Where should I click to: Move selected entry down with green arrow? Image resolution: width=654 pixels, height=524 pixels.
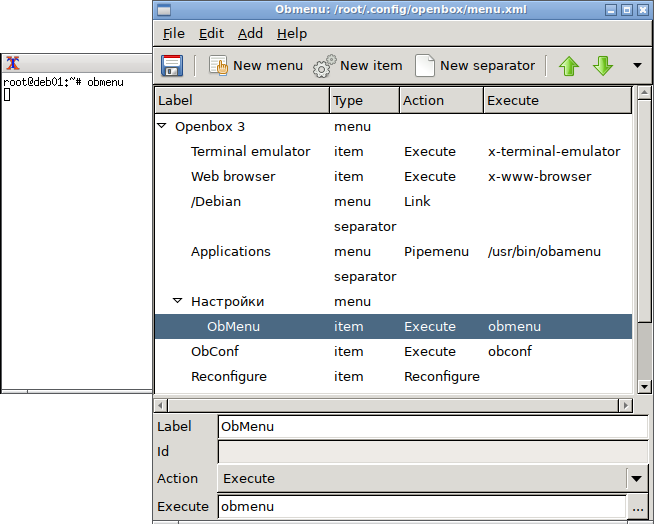603,66
